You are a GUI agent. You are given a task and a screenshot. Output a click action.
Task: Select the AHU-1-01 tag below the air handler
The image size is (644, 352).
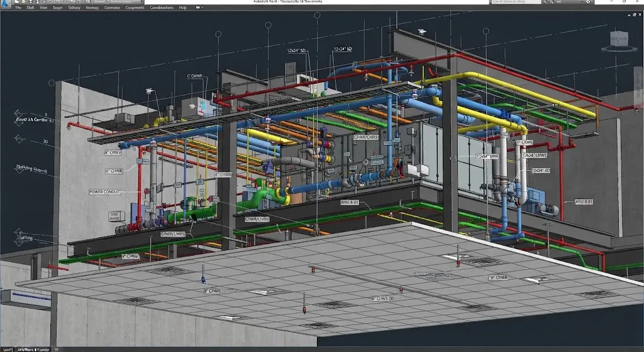pyautogui.click(x=350, y=202)
